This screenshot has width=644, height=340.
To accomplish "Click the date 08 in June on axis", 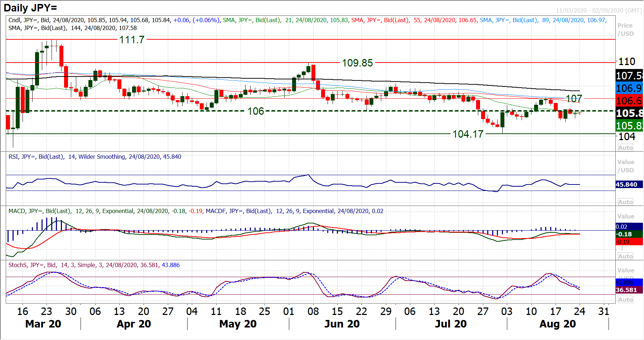I will coord(313,311).
